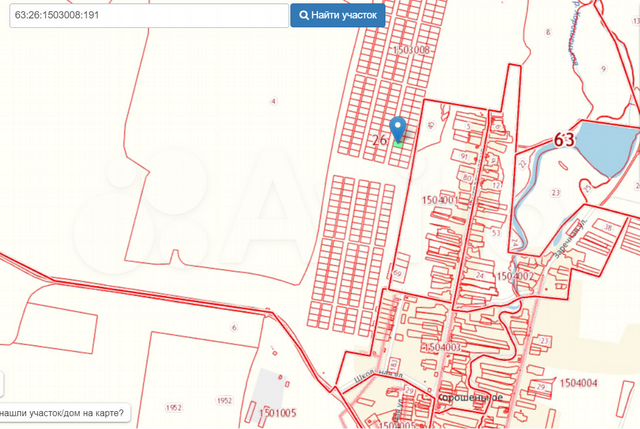640x429 pixels.
Task: Click quarter label '1504002'
Action: [515, 276]
